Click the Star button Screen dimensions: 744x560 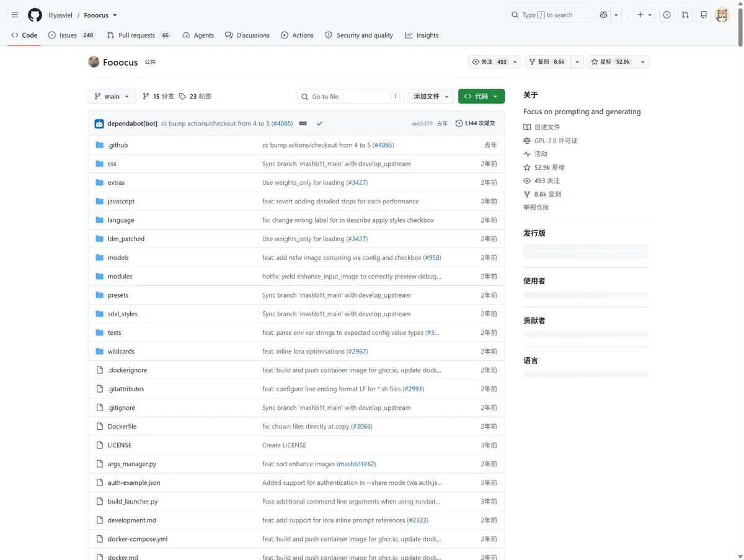pos(611,62)
